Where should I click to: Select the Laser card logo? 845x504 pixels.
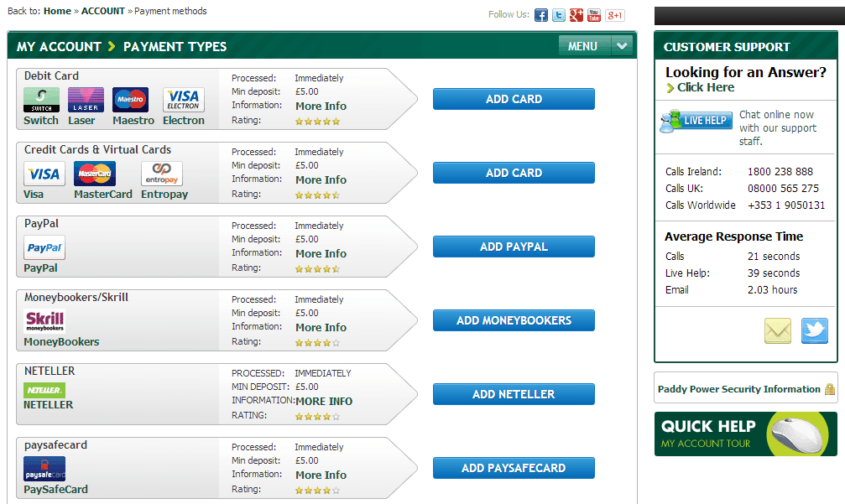click(x=86, y=100)
